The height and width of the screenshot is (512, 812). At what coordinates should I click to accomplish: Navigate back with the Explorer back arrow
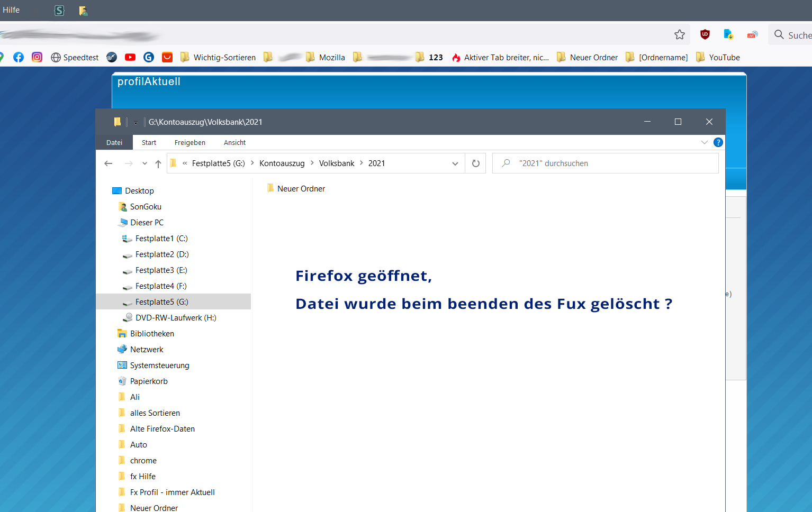click(x=109, y=163)
